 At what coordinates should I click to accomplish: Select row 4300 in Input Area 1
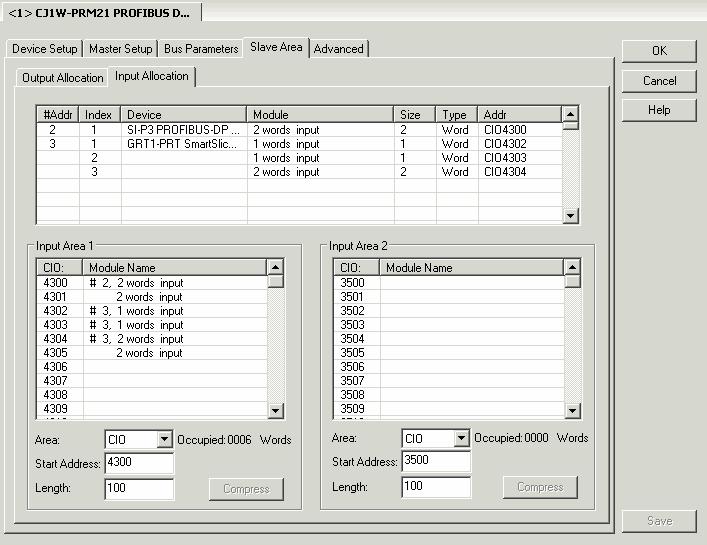152,283
